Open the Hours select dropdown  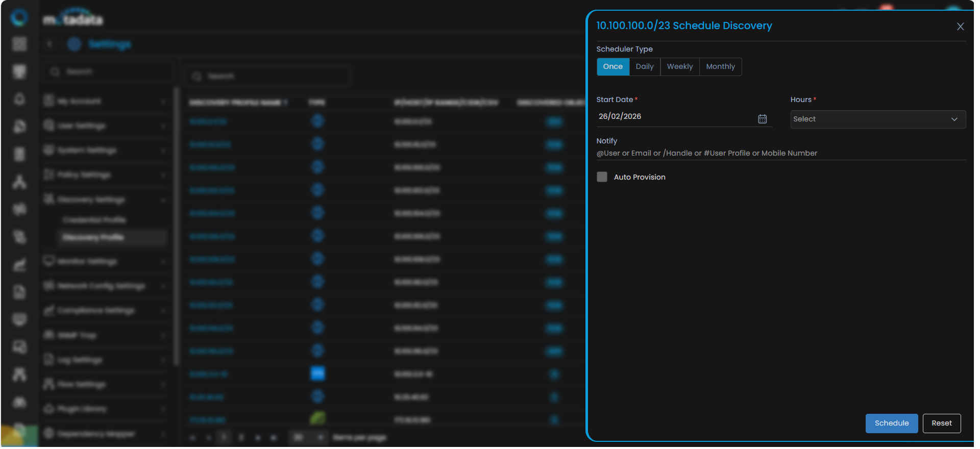coord(877,119)
